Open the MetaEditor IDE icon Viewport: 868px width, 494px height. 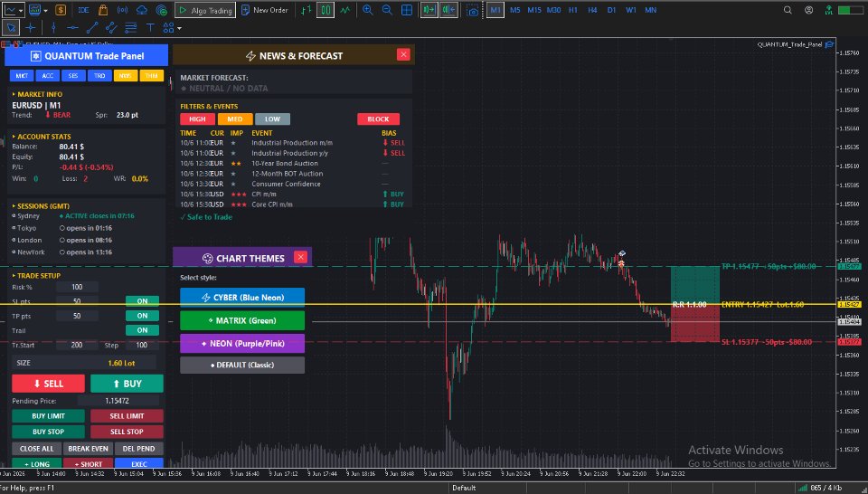[x=83, y=10]
